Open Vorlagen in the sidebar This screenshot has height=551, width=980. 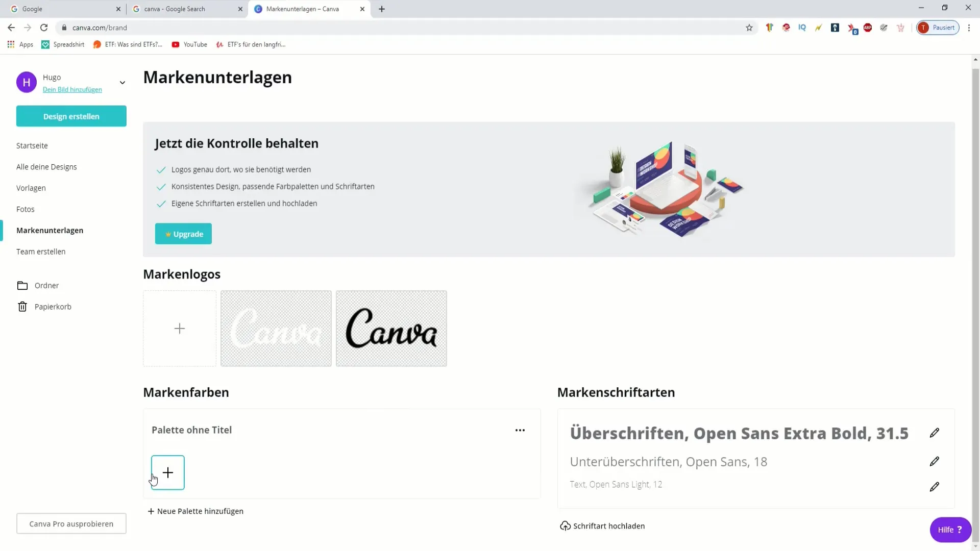pos(31,188)
